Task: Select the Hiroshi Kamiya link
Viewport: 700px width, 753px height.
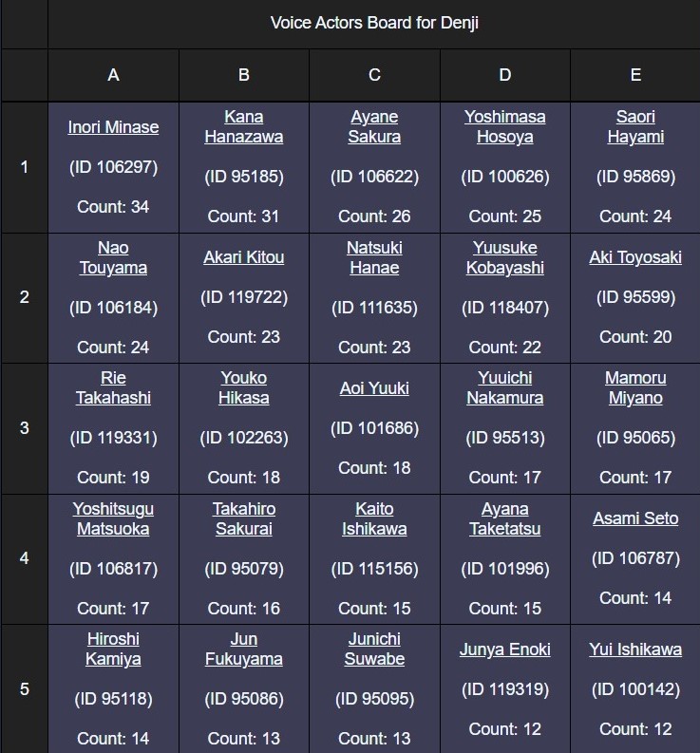Action: click(x=113, y=649)
